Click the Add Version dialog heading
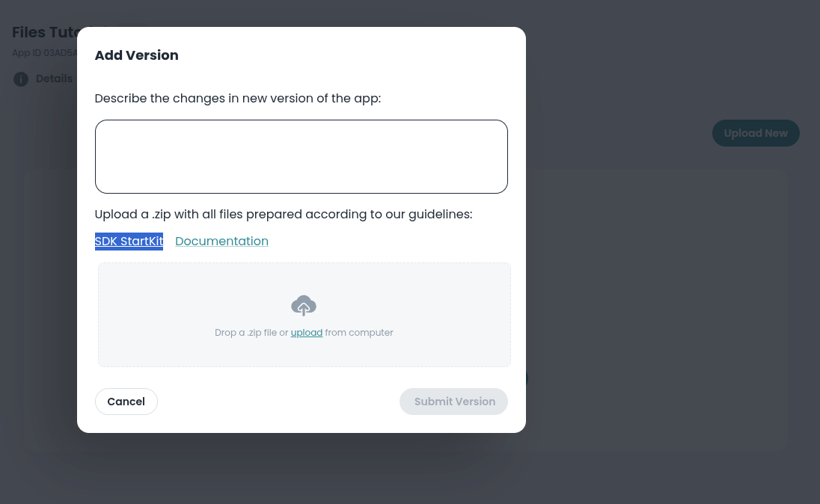The width and height of the screenshot is (820, 504). tap(136, 55)
